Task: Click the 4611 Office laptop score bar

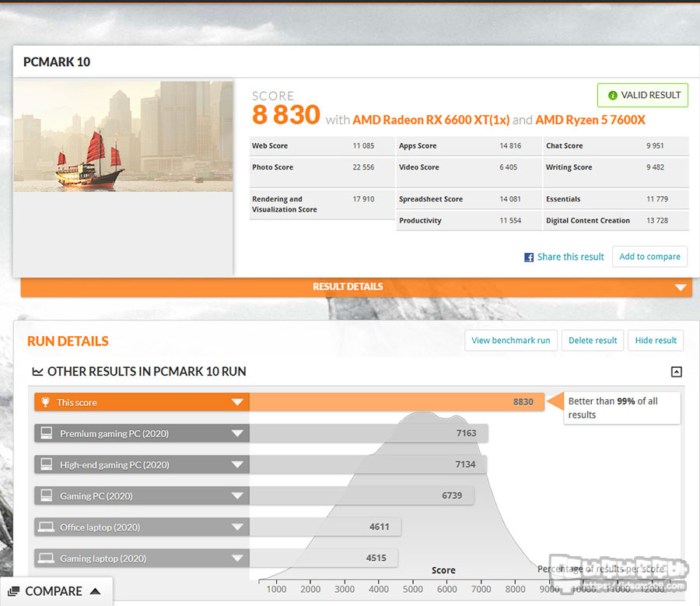Action: (x=325, y=527)
